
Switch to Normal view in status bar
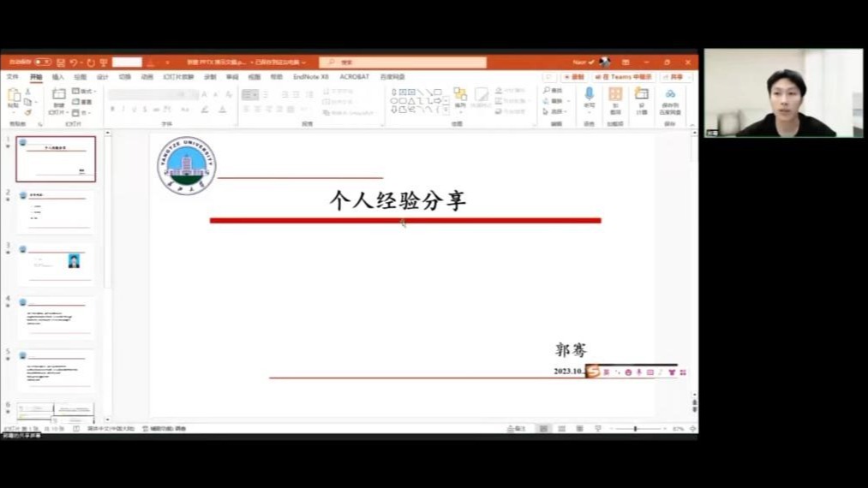(x=543, y=429)
